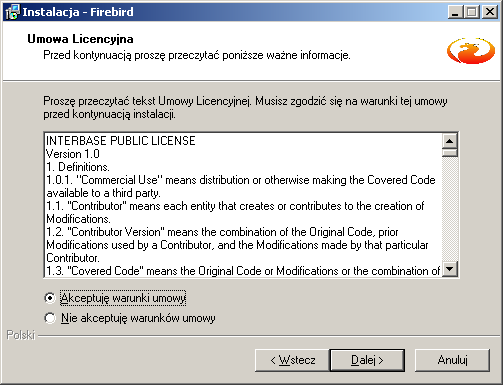Click the "Polski" language label

click(x=21, y=335)
